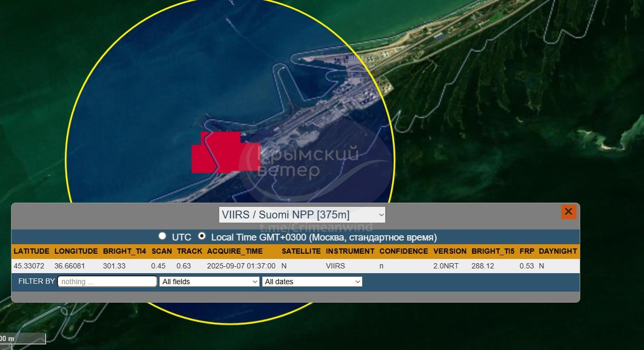Image resolution: width=644 pixels, height=350 pixels.
Task: Select acquire time 2025-09-07 01:37:00
Action: pyautogui.click(x=241, y=266)
